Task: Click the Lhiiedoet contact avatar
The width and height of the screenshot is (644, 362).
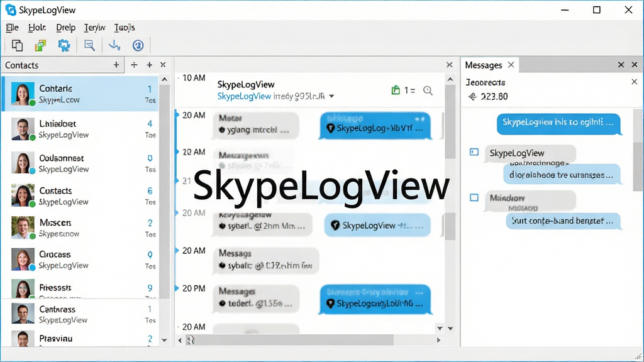Action: pyautogui.click(x=23, y=129)
